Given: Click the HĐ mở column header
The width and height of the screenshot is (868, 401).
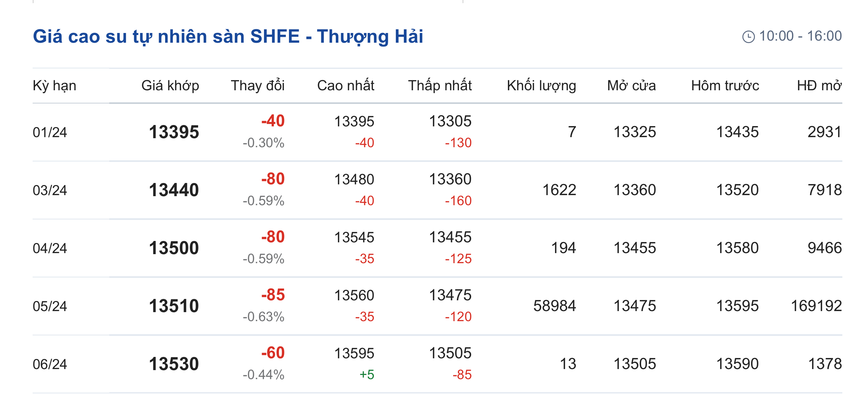Looking at the screenshot, I should click(x=819, y=86).
